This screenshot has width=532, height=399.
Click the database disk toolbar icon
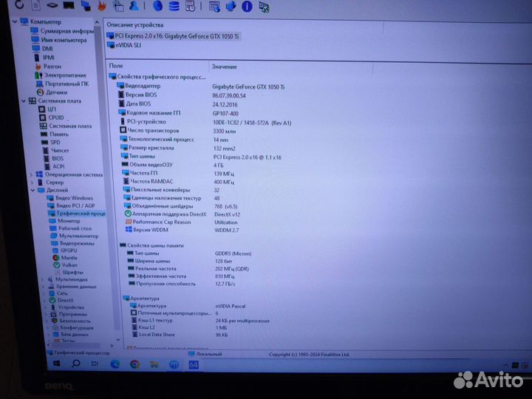(174, 7)
